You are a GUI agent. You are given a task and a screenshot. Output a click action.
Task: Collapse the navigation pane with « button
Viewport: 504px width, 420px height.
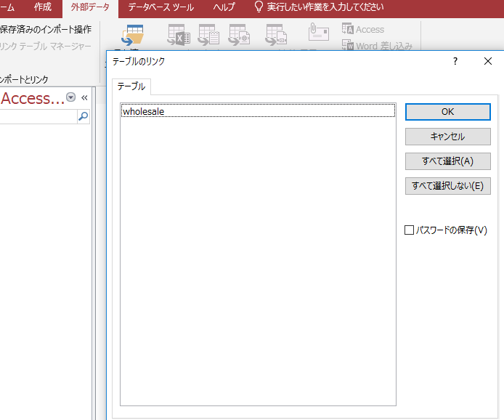(x=84, y=97)
